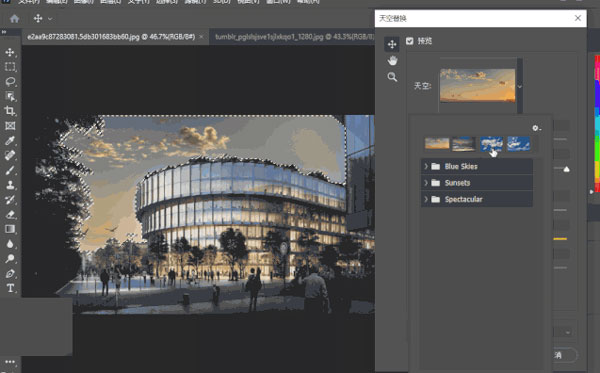The image size is (600, 373).
Task: Expand the Spectacular folder chevron
Action: coord(426,199)
